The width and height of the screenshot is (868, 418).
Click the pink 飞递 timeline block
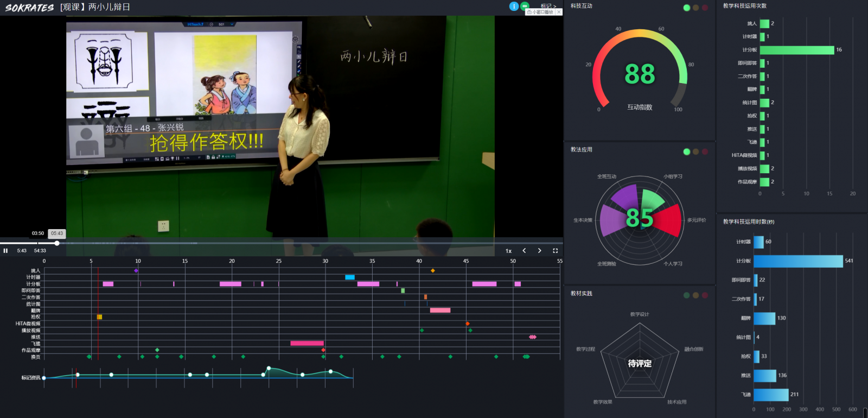click(x=307, y=343)
